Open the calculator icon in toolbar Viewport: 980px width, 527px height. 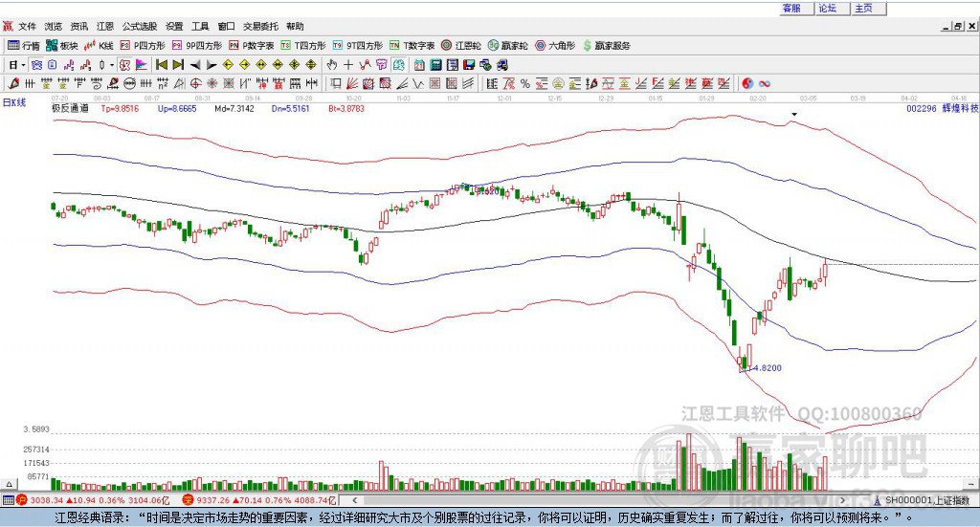[x=435, y=65]
